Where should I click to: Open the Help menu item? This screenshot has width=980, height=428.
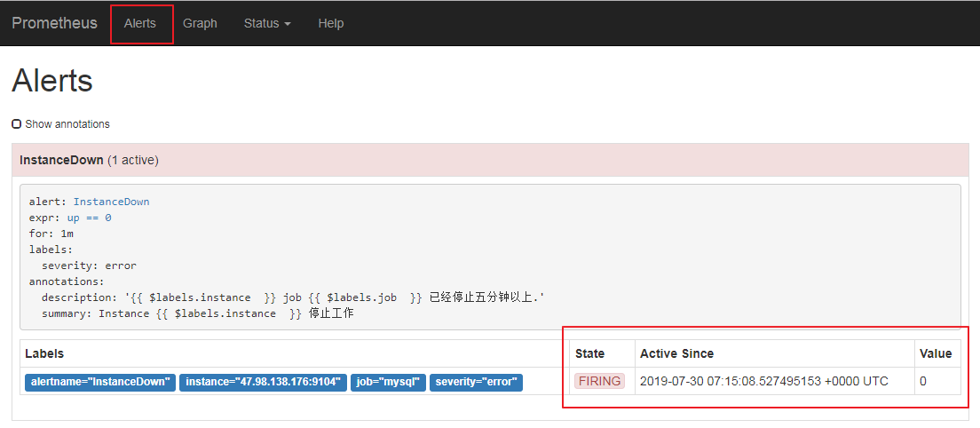point(330,23)
